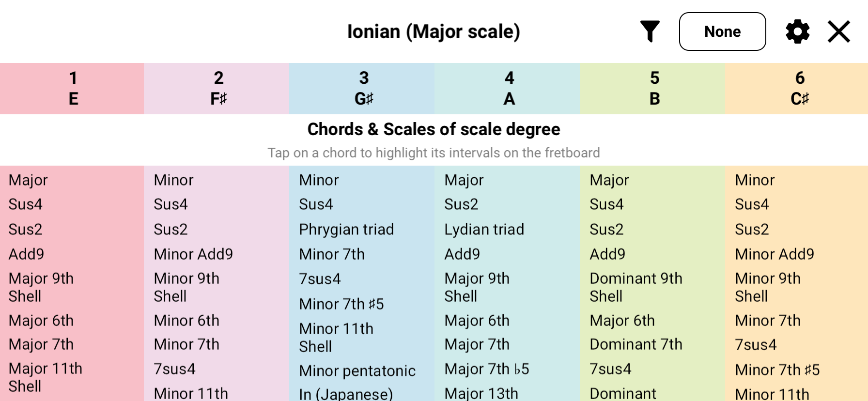Screen dimensions: 868x401
Task: Open the settings gear icon
Action: coord(797,31)
